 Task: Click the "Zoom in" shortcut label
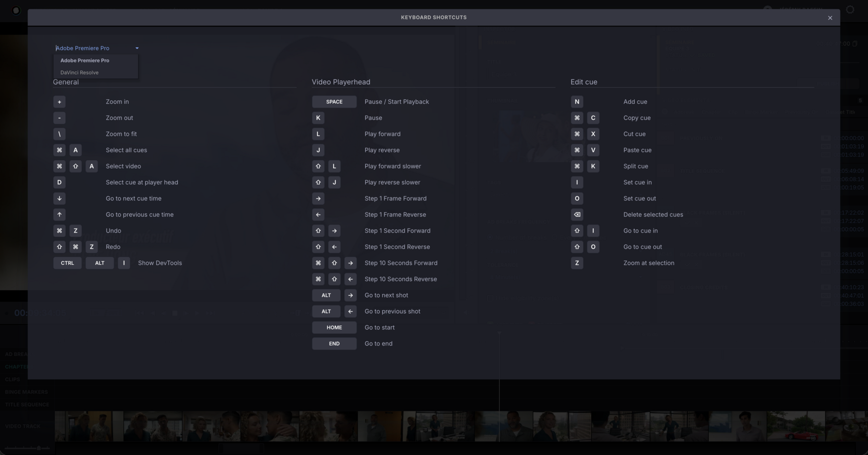coord(117,102)
